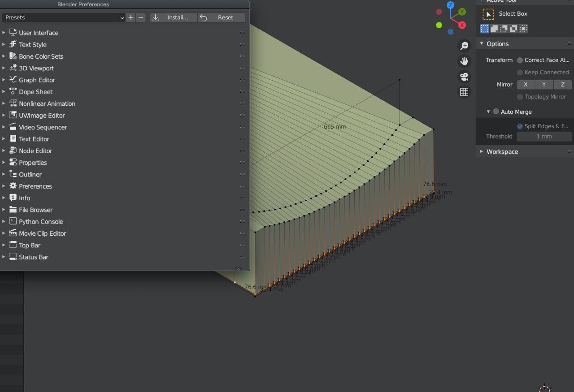Click the Text Editor page icon

(13, 138)
